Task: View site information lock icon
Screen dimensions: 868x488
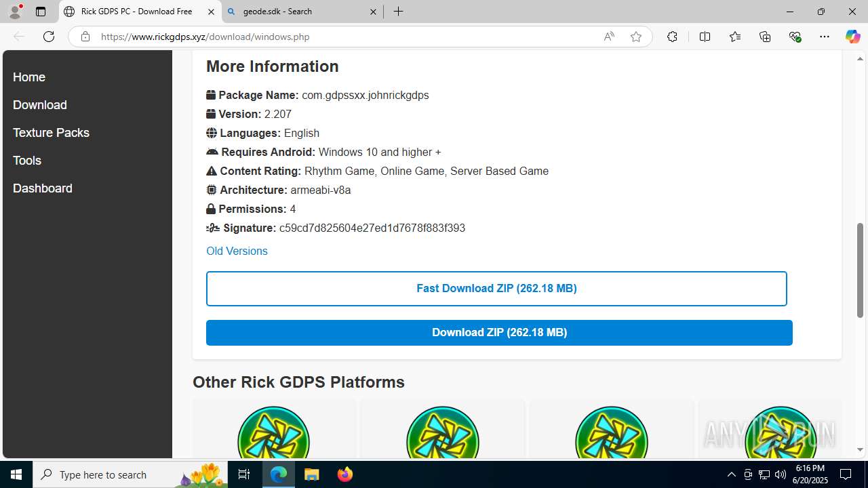Action: (x=85, y=37)
